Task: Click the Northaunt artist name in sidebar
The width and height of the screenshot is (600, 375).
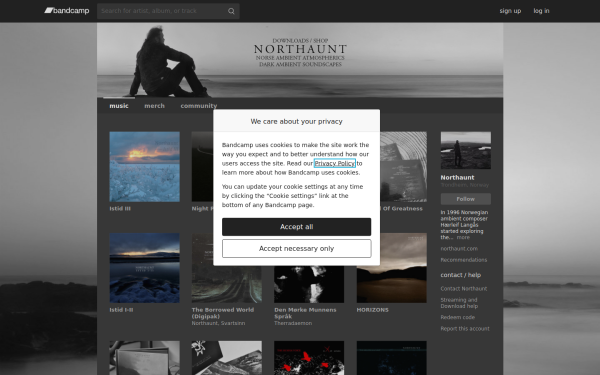Action: (x=457, y=178)
